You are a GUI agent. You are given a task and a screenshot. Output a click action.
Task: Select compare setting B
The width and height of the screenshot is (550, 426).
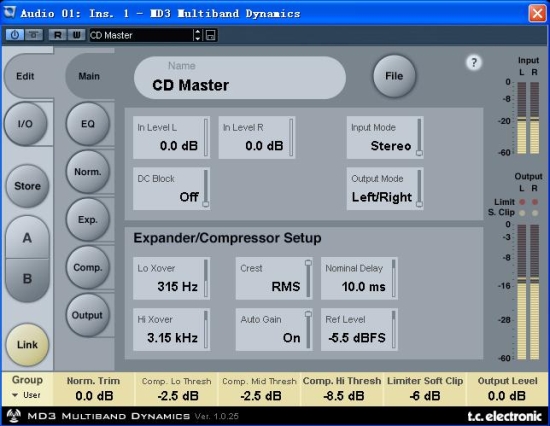coord(27,279)
